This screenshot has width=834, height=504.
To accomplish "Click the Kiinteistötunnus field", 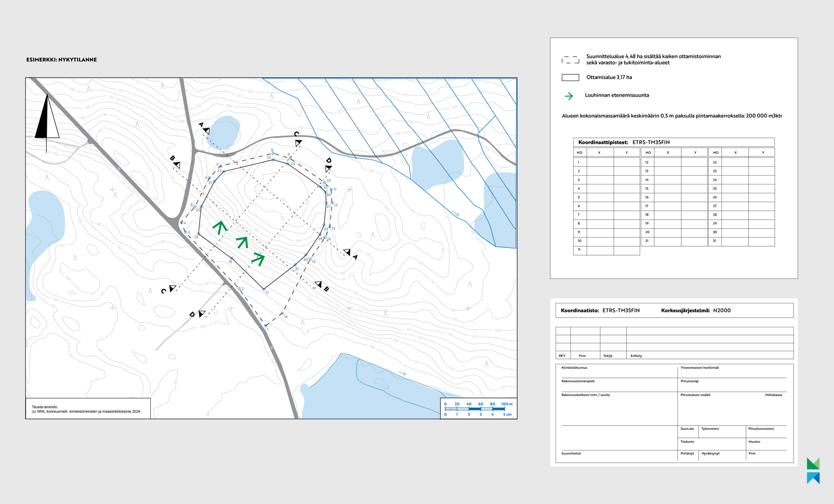I will coord(619,371).
